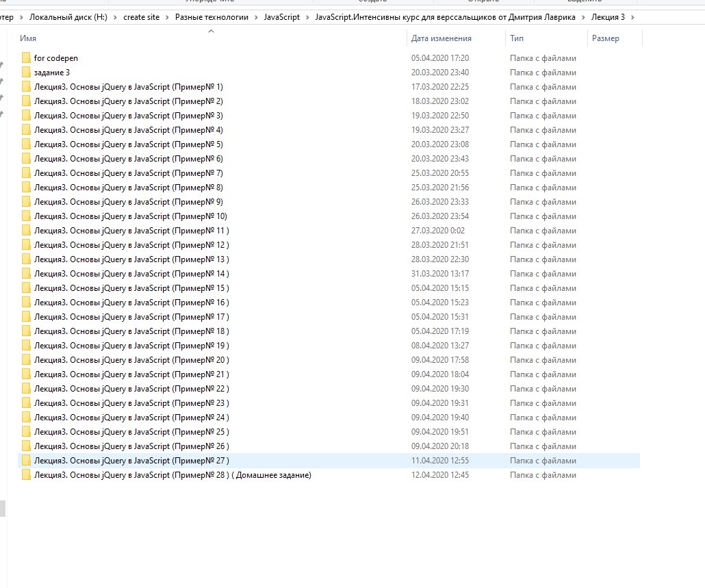Image resolution: width=705 pixels, height=588 pixels.
Task: Select the Пример№ 25 folder name
Action: [131, 432]
